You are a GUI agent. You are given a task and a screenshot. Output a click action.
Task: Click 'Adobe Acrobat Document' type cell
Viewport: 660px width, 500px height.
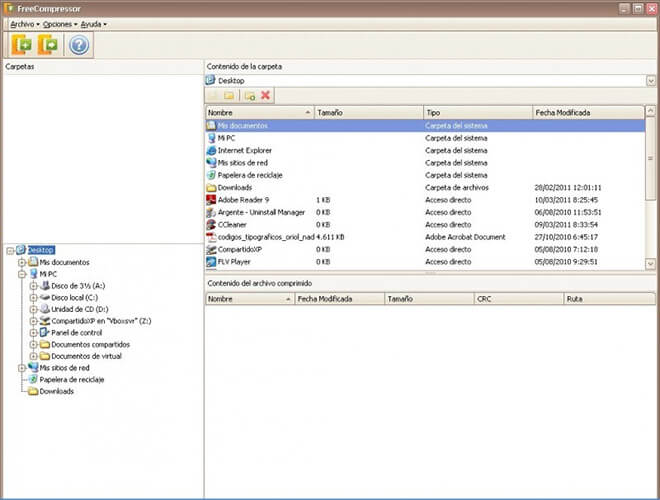click(465, 237)
